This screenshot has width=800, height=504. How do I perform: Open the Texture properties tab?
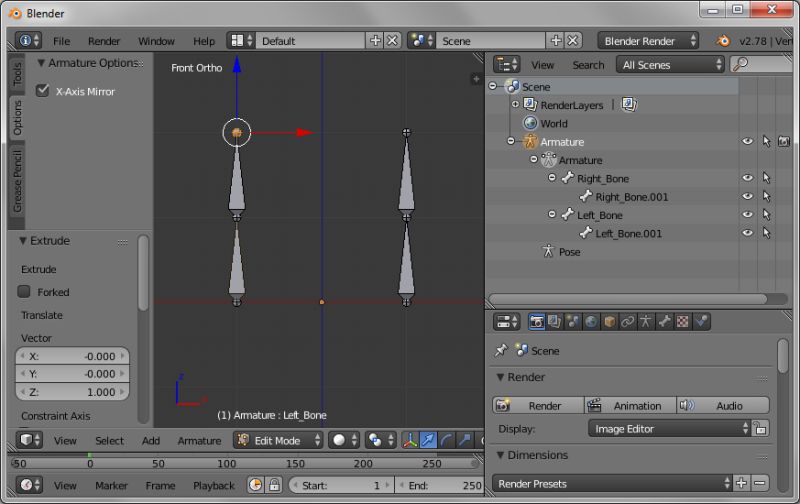pyautogui.click(x=683, y=321)
